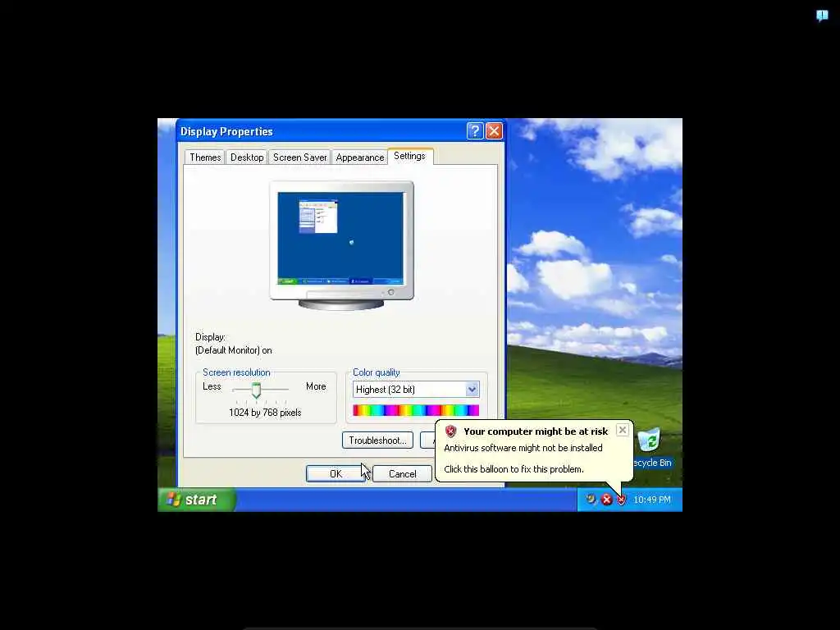Open the Recycle Bin desktop icon
Screen dimensions: 840x630
652,448
